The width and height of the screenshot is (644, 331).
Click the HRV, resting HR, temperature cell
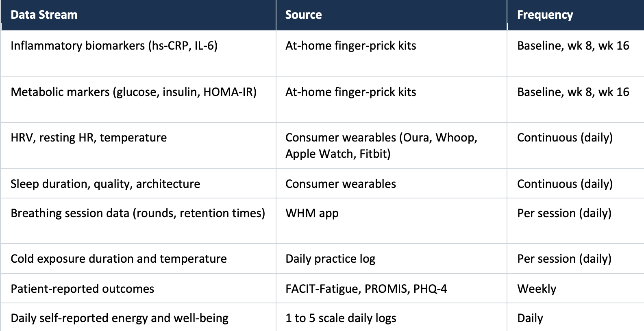(89, 137)
